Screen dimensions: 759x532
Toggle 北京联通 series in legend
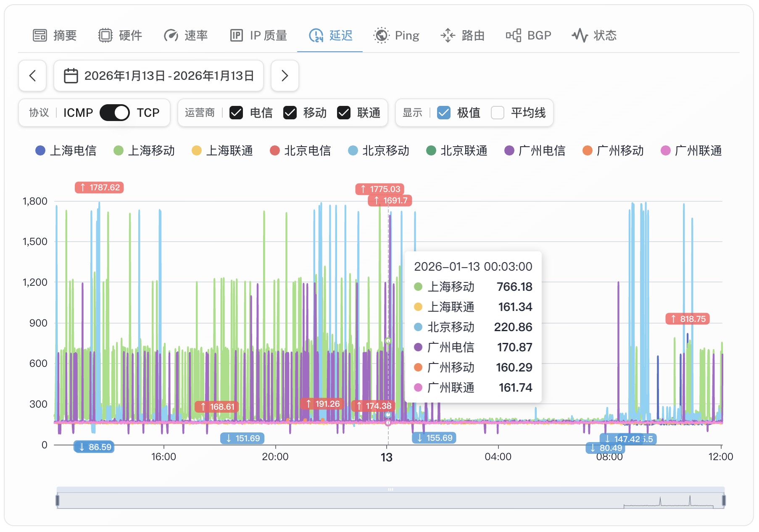point(457,150)
